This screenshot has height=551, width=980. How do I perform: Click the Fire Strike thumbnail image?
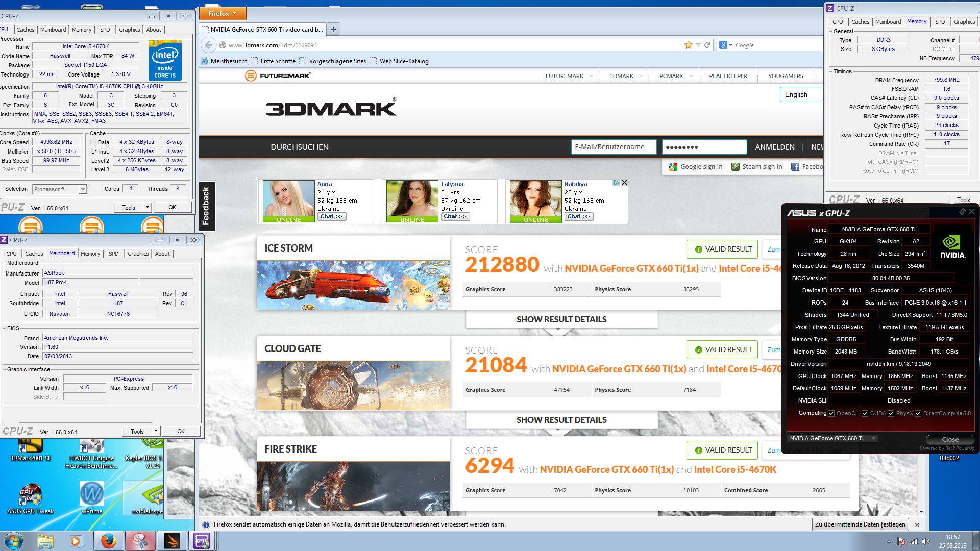tap(353, 486)
